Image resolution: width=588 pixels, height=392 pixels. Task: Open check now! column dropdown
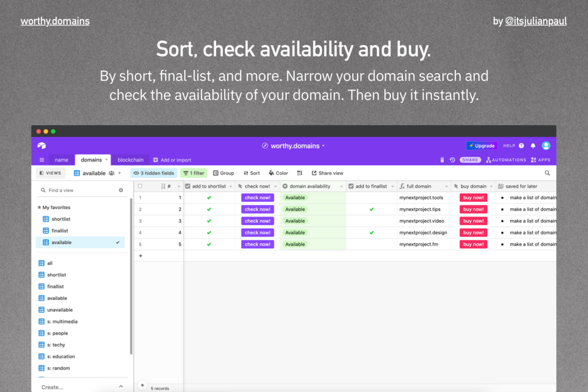pos(276,187)
